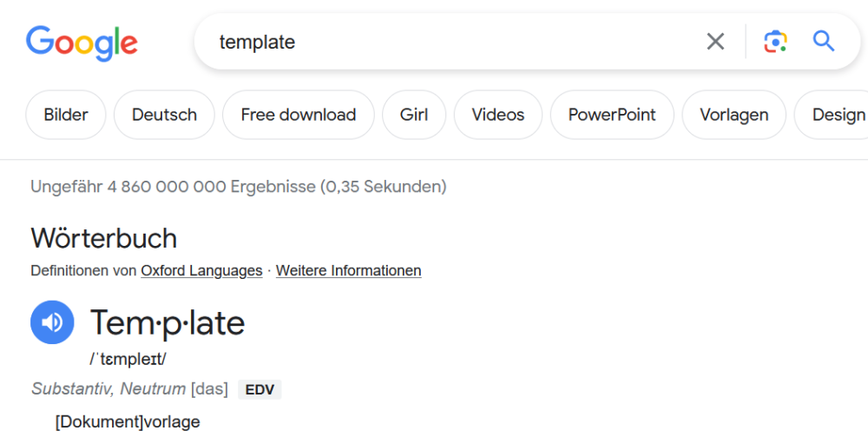Select the PowerPoint filter chip

pos(612,115)
